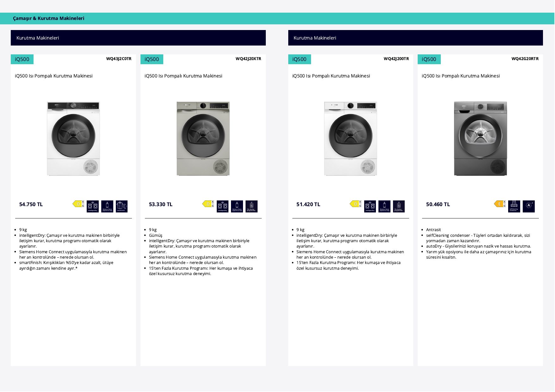Click the 15+ drying programmes icon for WQ42J20XTR
This screenshot has width=555, height=392.
tap(252, 206)
